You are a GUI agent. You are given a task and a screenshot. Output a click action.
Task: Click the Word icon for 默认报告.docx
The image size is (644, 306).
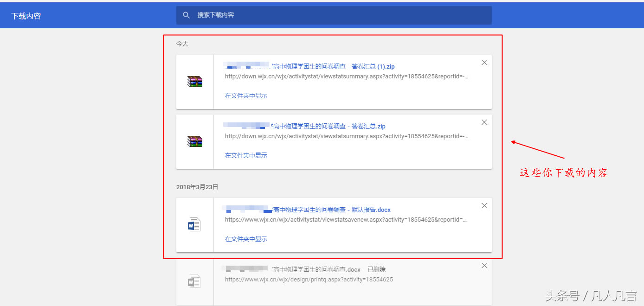pyautogui.click(x=194, y=225)
